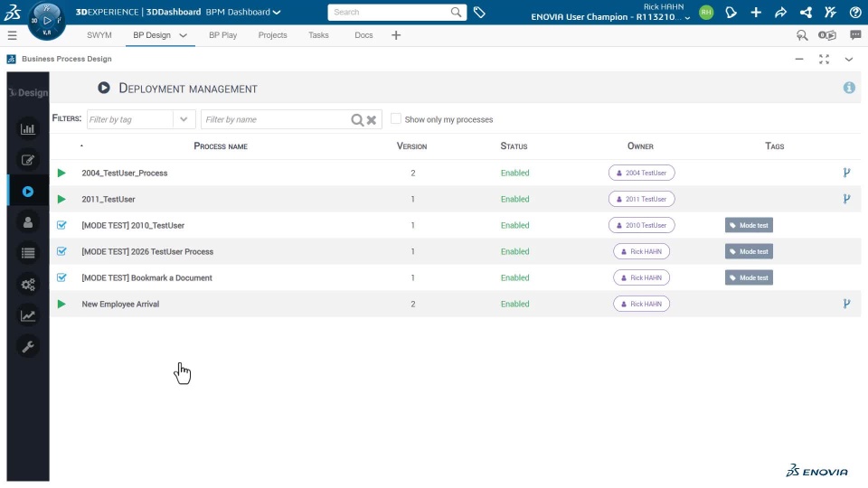Open the analytics bar chart sidebar icon
Viewport: 868px width, 488px height.
click(28, 128)
